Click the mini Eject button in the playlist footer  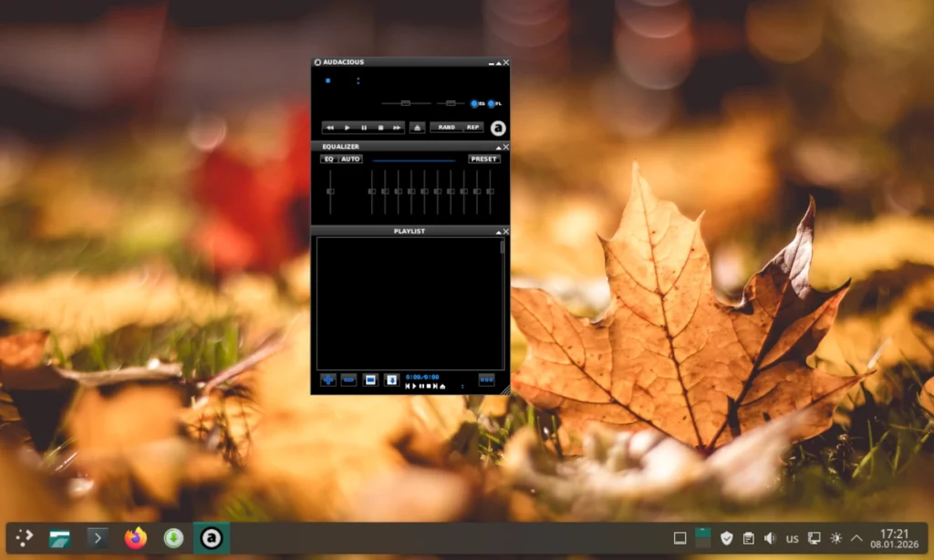442,386
